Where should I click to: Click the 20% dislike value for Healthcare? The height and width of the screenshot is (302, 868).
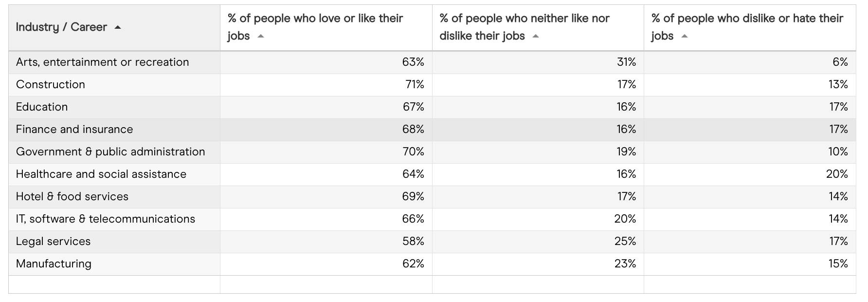point(837,174)
